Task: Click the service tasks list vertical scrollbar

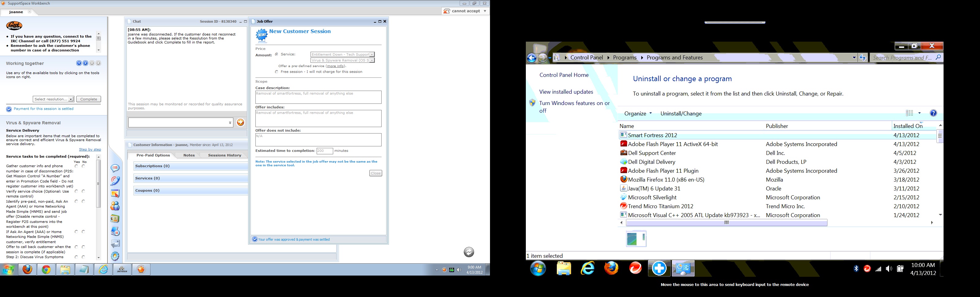Action: click(99, 184)
